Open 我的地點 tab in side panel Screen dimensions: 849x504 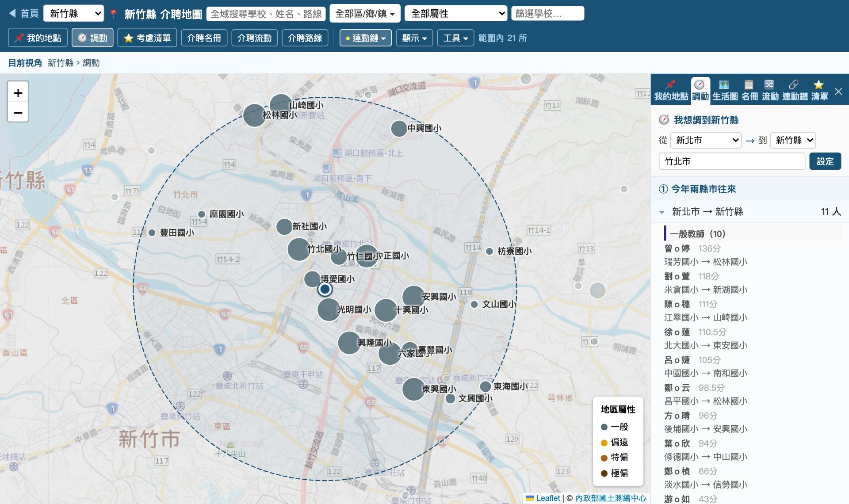click(x=671, y=91)
